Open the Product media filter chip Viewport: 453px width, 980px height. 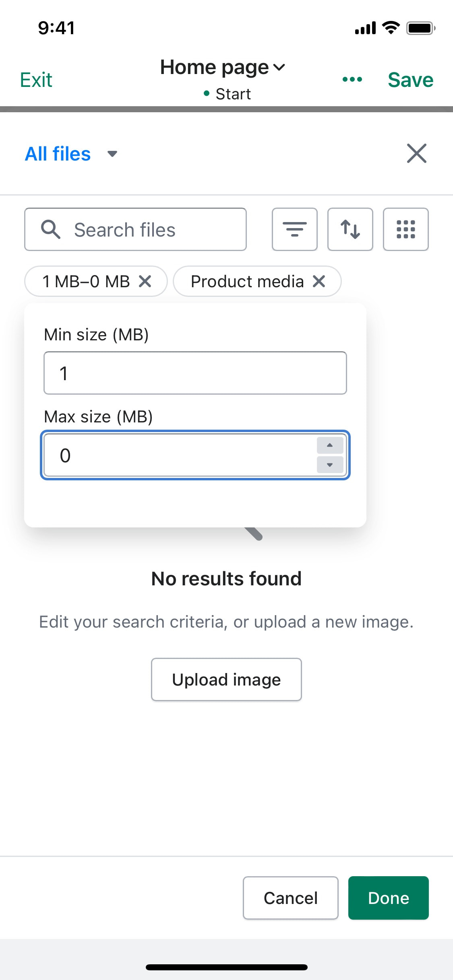[247, 281]
